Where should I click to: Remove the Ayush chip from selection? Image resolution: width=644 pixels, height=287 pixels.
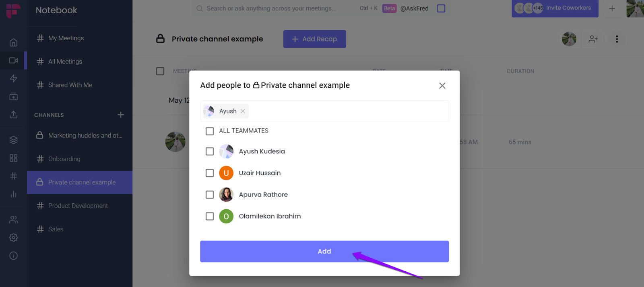[243, 111]
